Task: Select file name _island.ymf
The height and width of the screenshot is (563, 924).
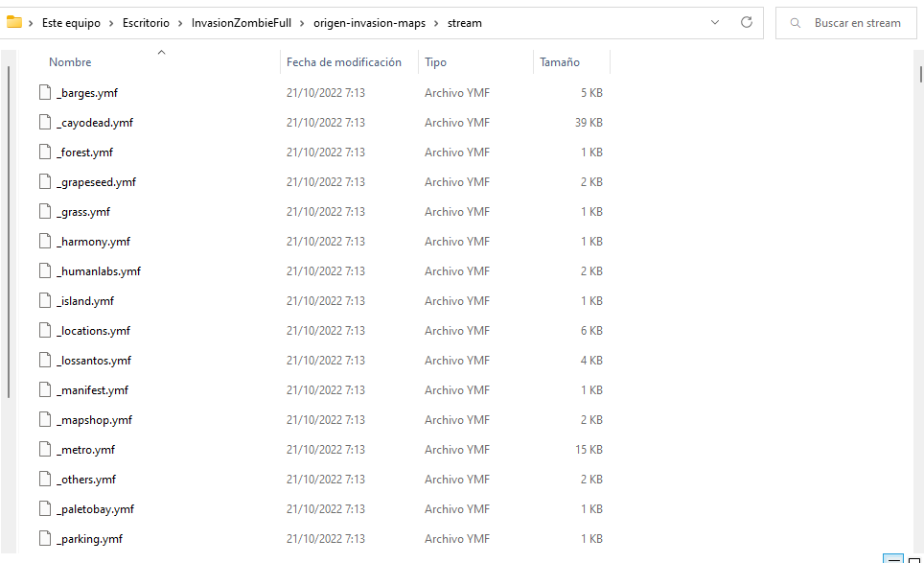Action: [85, 300]
